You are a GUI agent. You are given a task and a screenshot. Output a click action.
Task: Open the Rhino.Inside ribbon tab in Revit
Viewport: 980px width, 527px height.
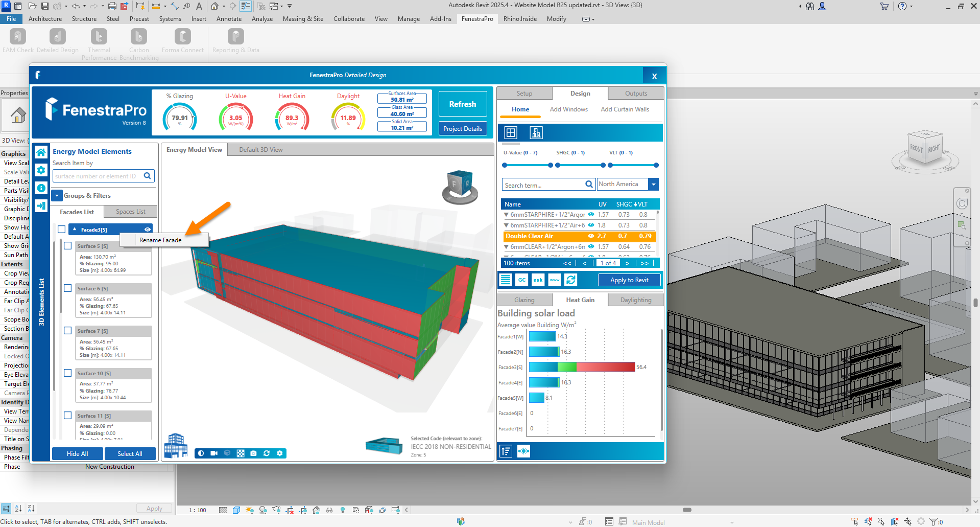[x=520, y=19]
